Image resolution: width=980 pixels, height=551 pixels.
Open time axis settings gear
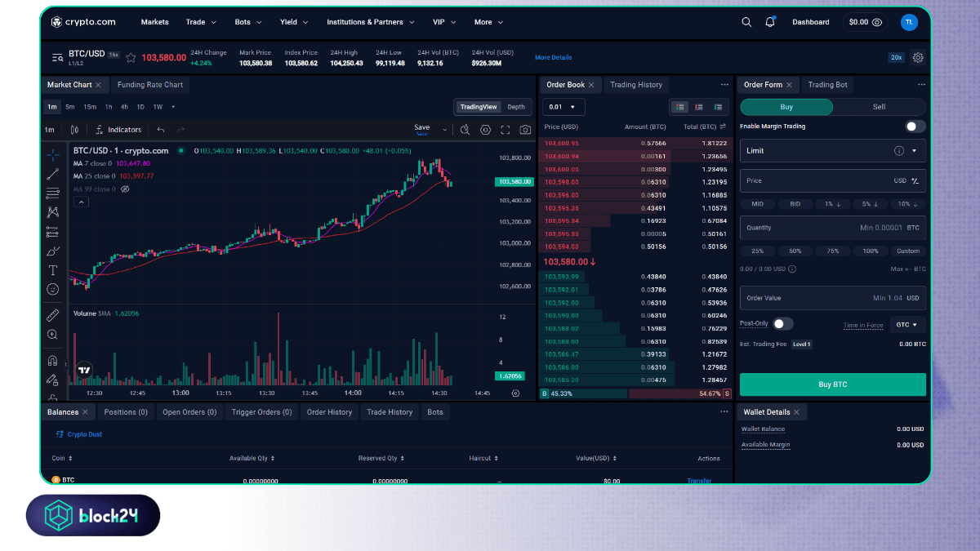[515, 393]
